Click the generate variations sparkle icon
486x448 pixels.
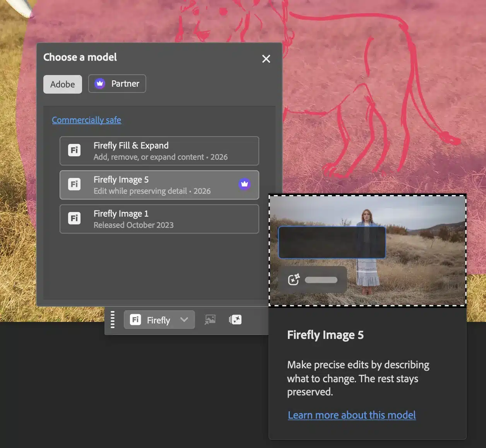235,320
